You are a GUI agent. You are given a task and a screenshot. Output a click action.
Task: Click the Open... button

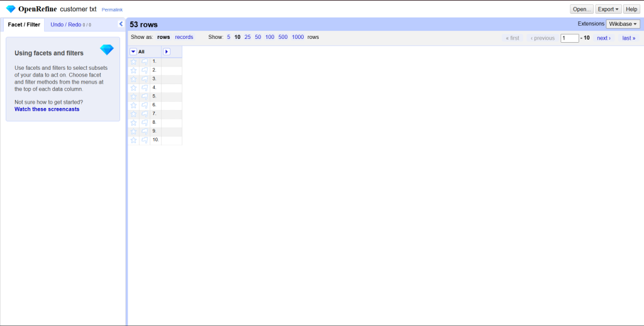[x=581, y=9]
